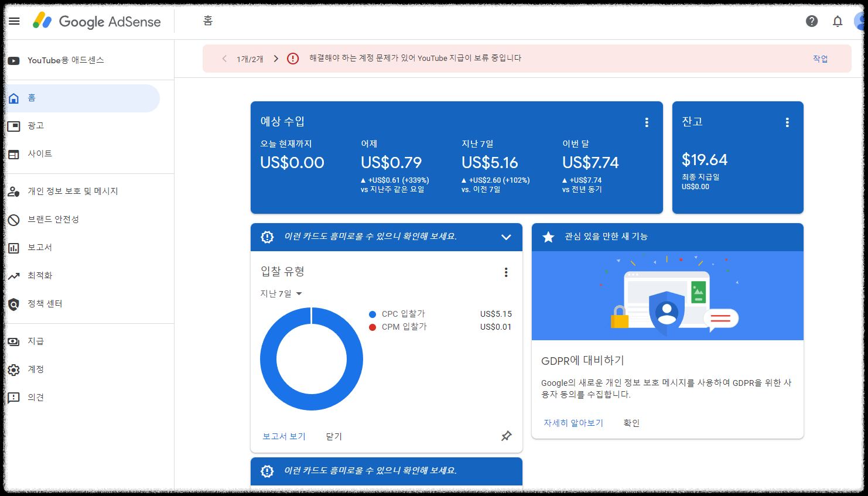868x496 pixels.
Task: Click the 1개/2개 alert counter
Action: pos(250,59)
